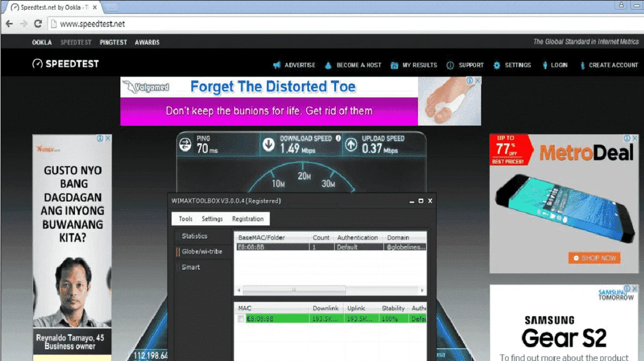
Task: Click the Domain column header
Action: pos(405,238)
